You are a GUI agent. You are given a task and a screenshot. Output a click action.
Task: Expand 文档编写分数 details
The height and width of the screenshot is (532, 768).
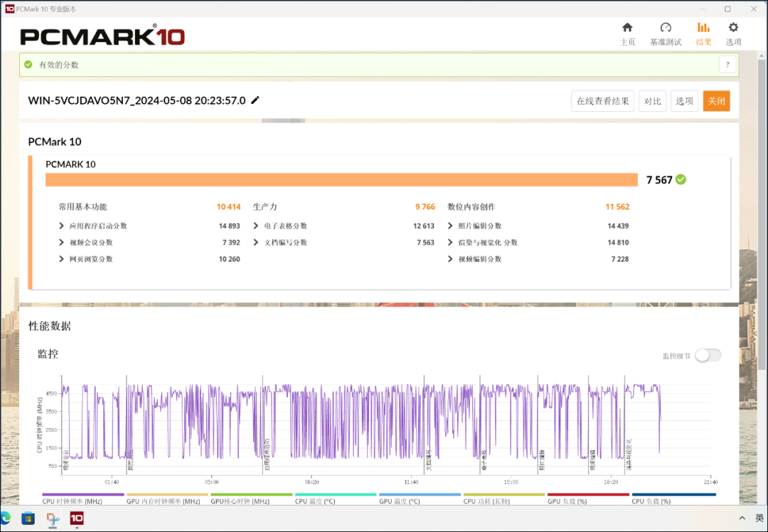tap(256, 243)
